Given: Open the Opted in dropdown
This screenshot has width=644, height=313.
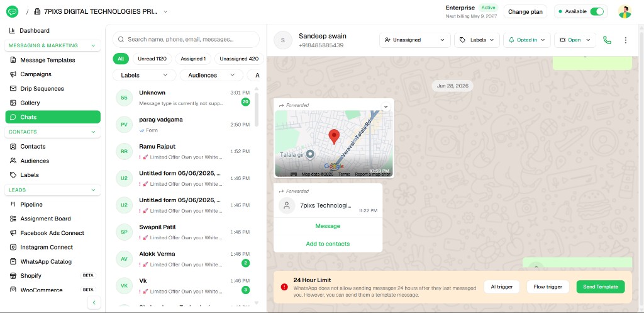Looking at the screenshot, I should pos(527,40).
